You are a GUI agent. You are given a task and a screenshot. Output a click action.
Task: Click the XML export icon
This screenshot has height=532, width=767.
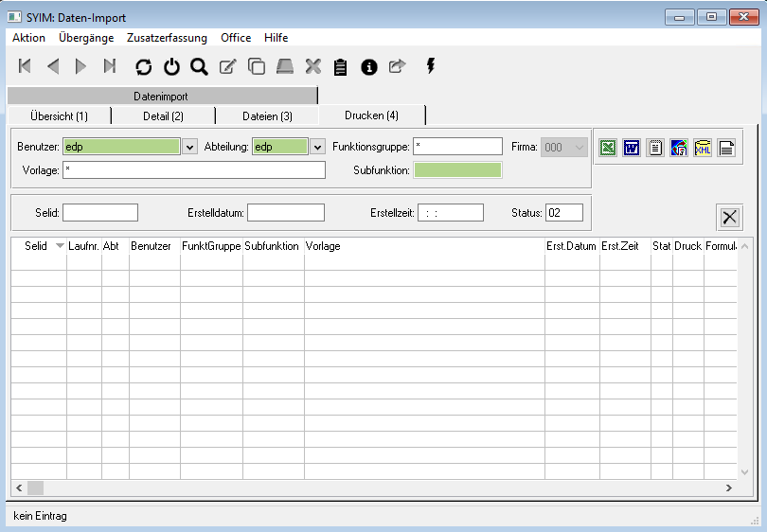click(x=703, y=148)
